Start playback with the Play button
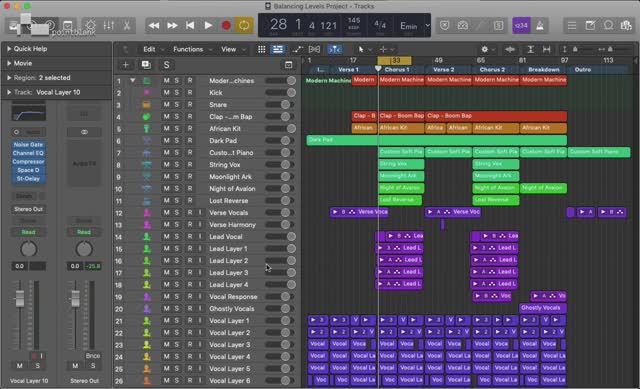The width and height of the screenshot is (640, 389). click(208, 25)
